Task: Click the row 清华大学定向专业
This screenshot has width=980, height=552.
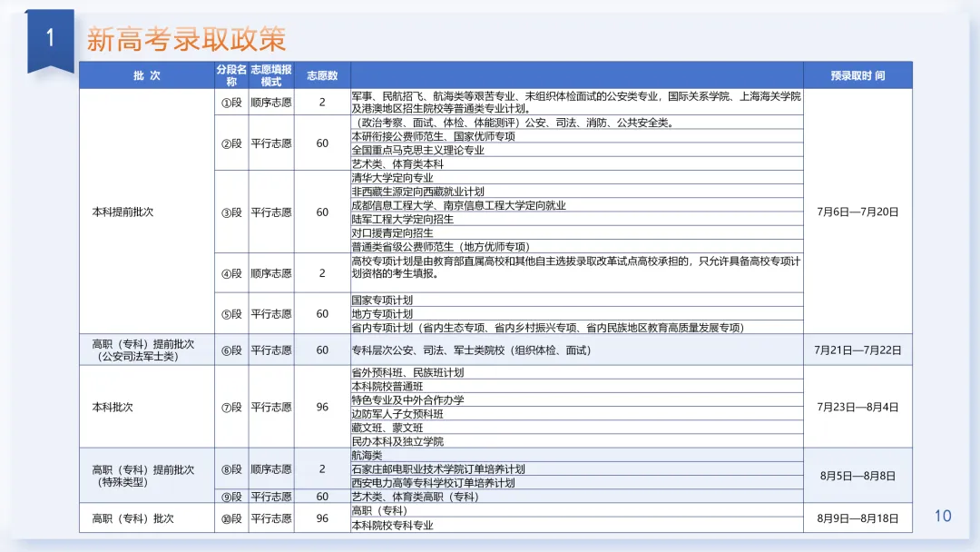Action: pyautogui.click(x=577, y=178)
